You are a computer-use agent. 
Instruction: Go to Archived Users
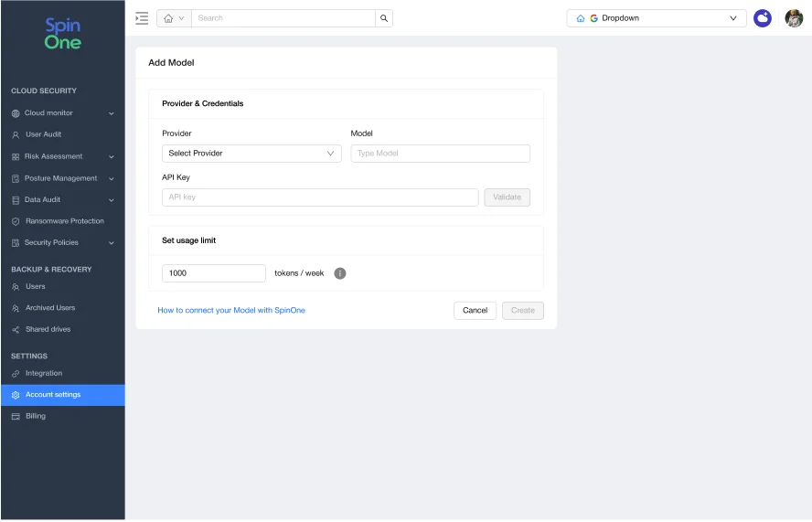point(63,308)
